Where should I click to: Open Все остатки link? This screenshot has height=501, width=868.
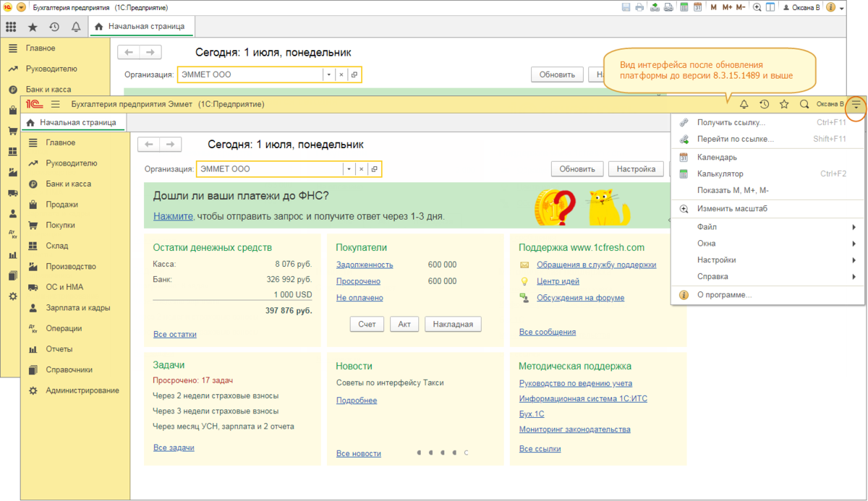coord(175,334)
